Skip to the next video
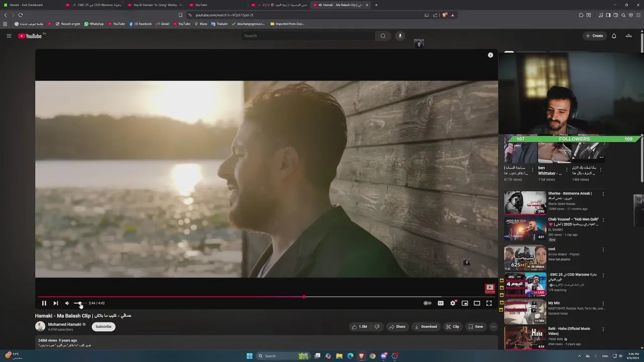 pyautogui.click(x=55, y=303)
